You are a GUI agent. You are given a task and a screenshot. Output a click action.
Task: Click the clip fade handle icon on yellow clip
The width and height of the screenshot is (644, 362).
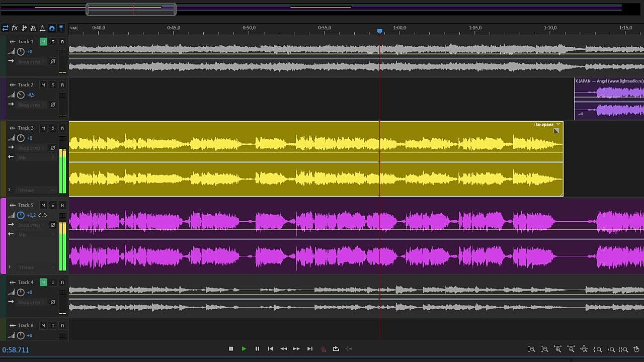(x=556, y=131)
